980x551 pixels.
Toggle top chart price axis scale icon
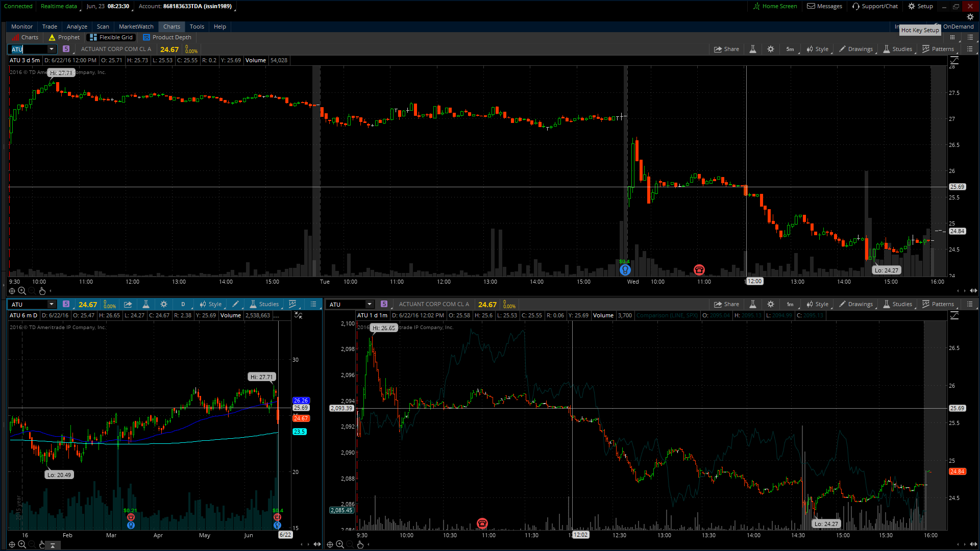[x=954, y=60]
